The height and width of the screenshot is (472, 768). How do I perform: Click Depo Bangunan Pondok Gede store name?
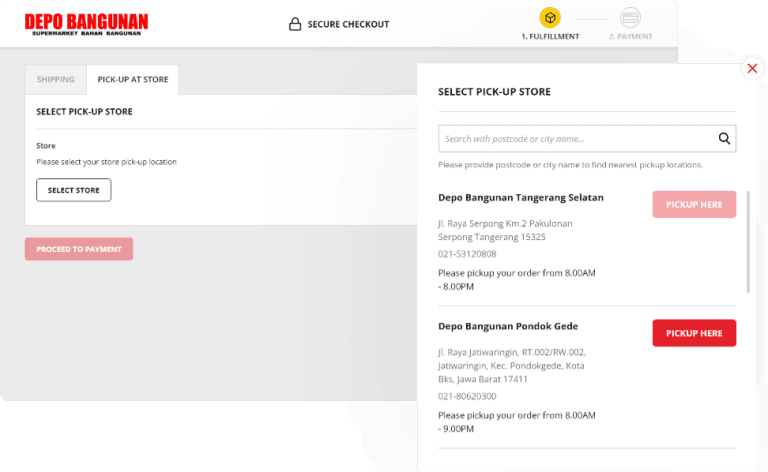(x=508, y=326)
